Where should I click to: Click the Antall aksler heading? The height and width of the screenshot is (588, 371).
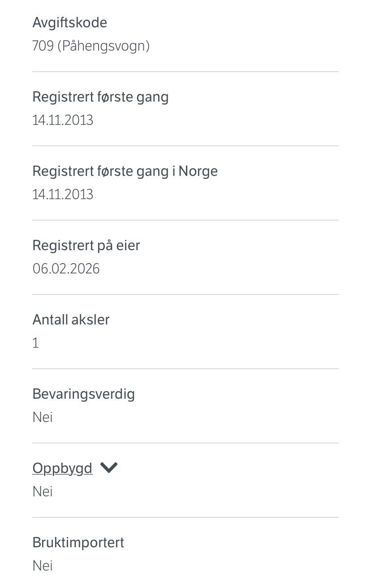71,320
